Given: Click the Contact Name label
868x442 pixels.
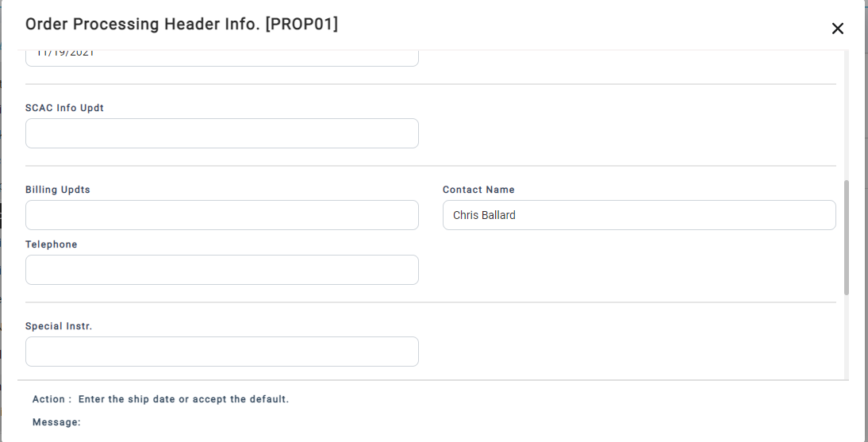Looking at the screenshot, I should click(x=478, y=190).
